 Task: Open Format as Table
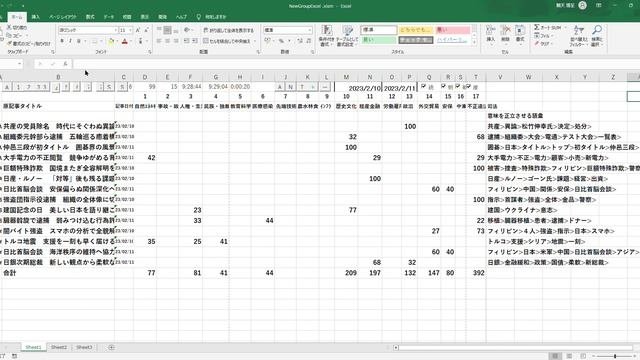(x=347, y=36)
